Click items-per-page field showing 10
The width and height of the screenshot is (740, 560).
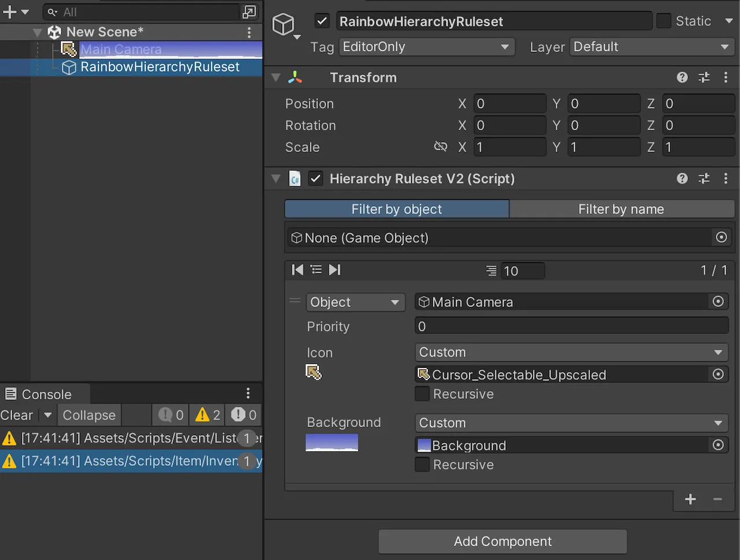pyautogui.click(x=523, y=270)
